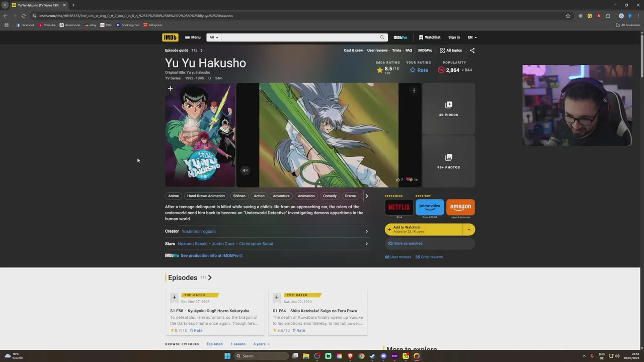See production info at IMDbPro

[211, 255]
